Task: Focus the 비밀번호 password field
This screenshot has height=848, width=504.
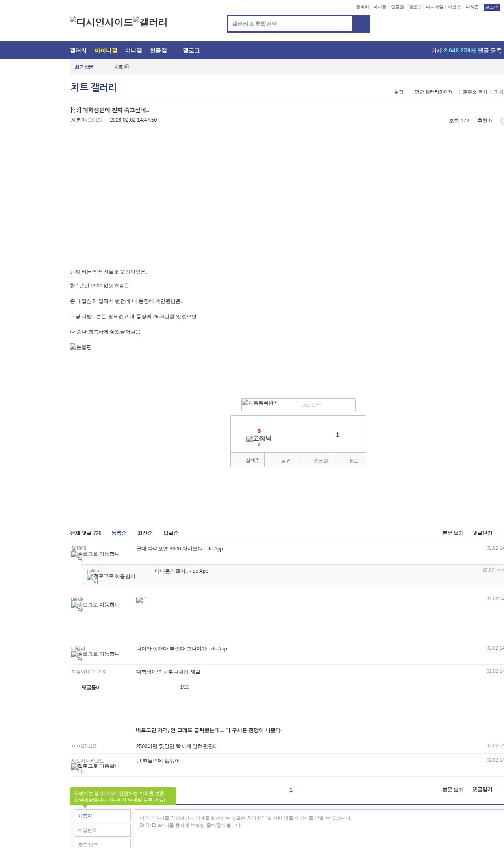Action: point(103,830)
